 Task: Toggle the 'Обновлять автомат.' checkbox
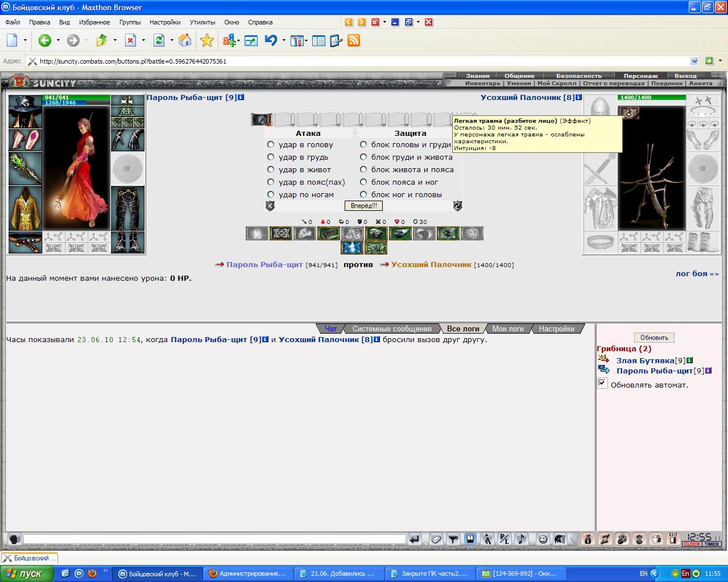pos(602,384)
